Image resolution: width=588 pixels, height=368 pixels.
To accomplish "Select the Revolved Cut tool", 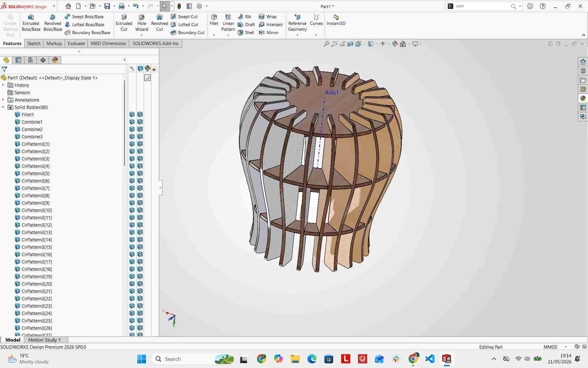I will click(160, 23).
